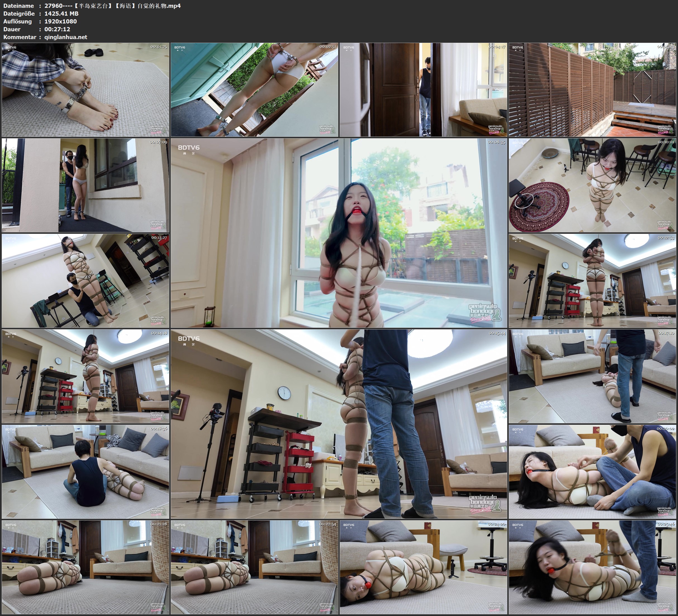Open the thumbnail at 00:21:28

(85, 567)
